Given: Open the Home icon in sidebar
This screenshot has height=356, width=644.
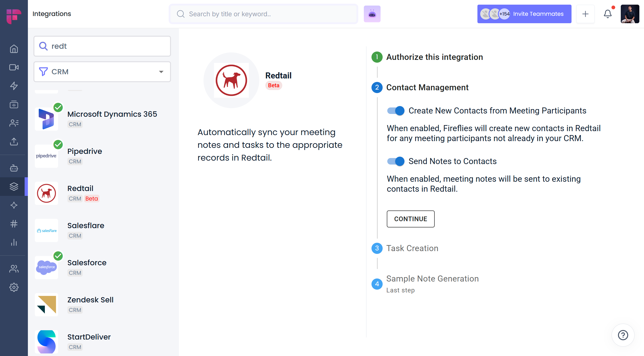Looking at the screenshot, I should pos(14,49).
